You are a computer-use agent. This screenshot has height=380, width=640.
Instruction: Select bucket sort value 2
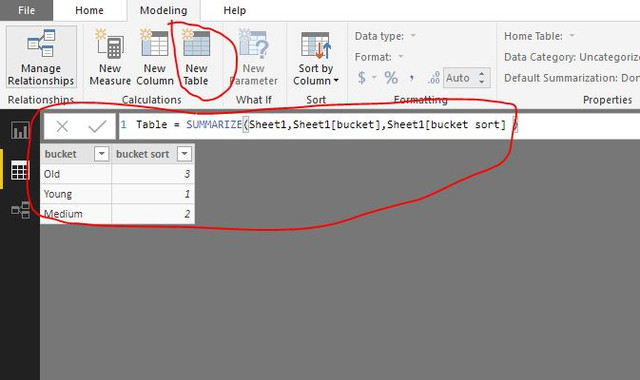(x=153, y=214)
